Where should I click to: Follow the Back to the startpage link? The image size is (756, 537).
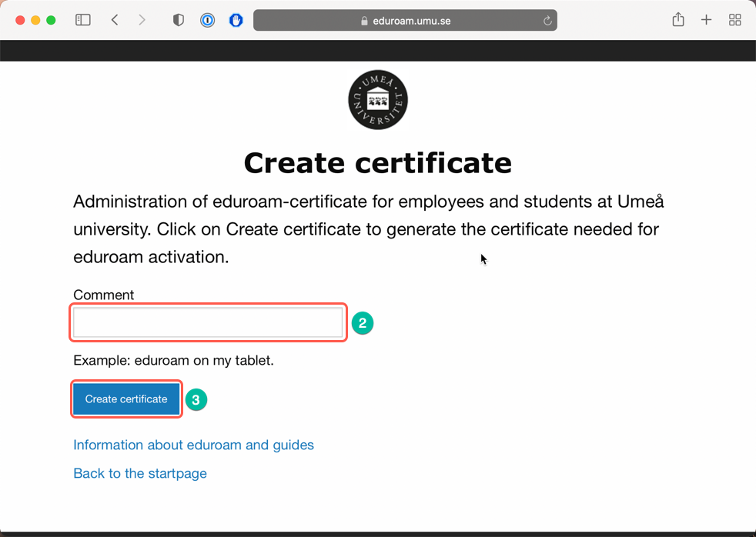[140, 473]
